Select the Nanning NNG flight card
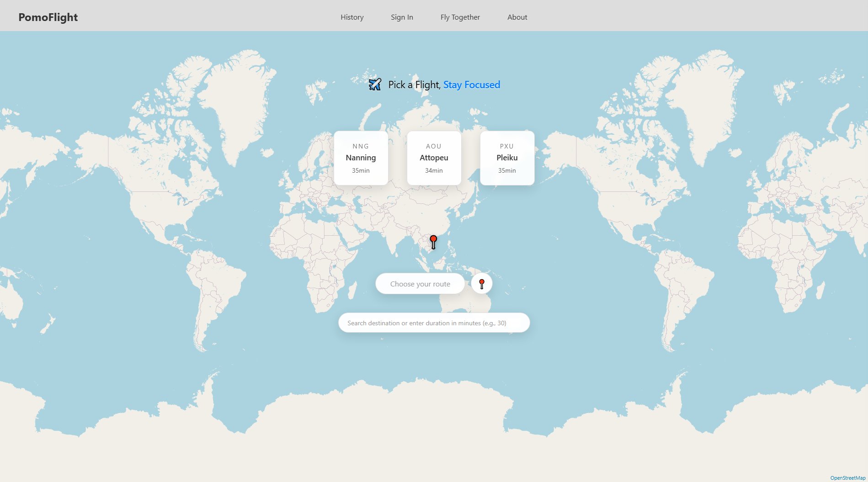 pos(361,158)
